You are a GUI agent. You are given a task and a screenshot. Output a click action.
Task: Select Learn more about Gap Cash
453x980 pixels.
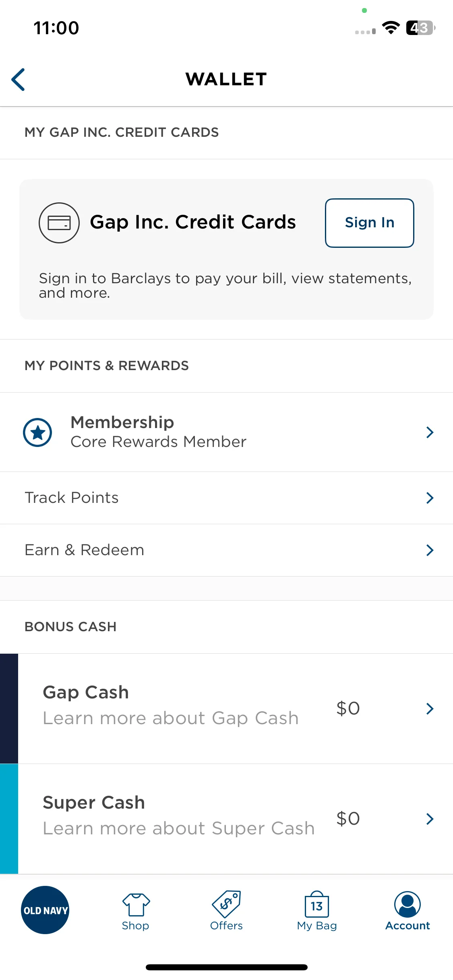[x=171, y=719]
